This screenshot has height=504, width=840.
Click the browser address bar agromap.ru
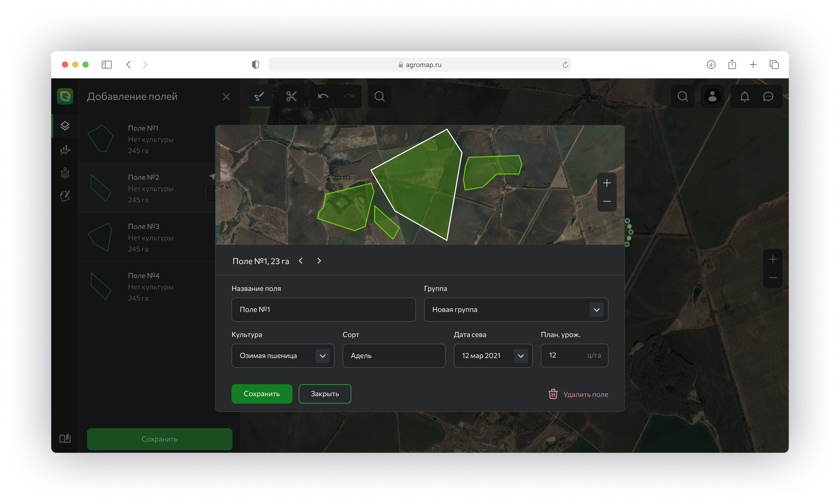pyautogui.click(x=420, y=65)
